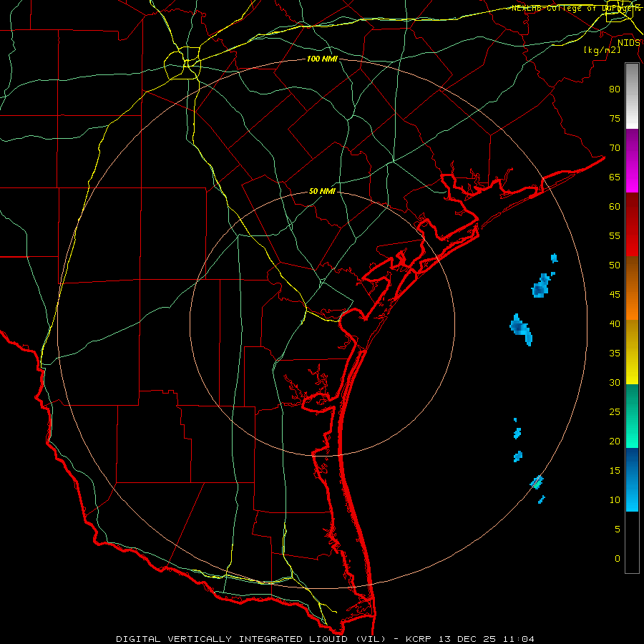Click the 20 value on color scale

tap(615, 441)
